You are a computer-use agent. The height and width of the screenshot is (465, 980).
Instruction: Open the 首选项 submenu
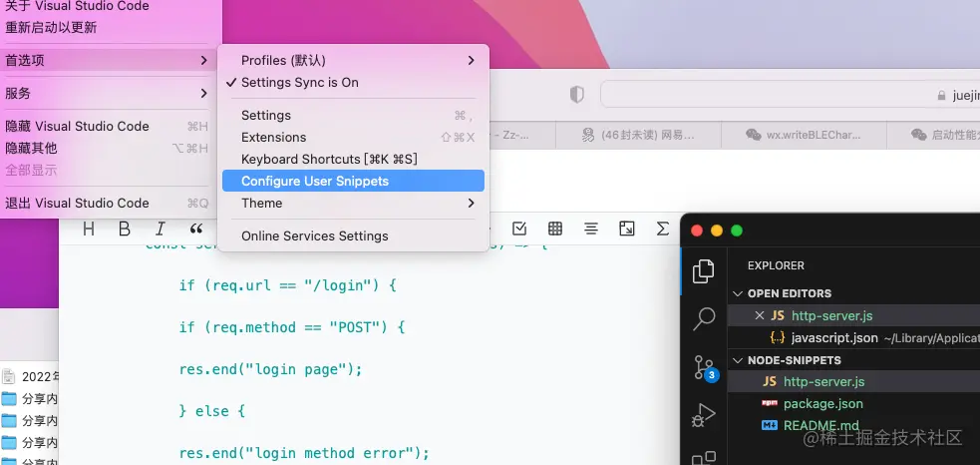click(108, 61)
